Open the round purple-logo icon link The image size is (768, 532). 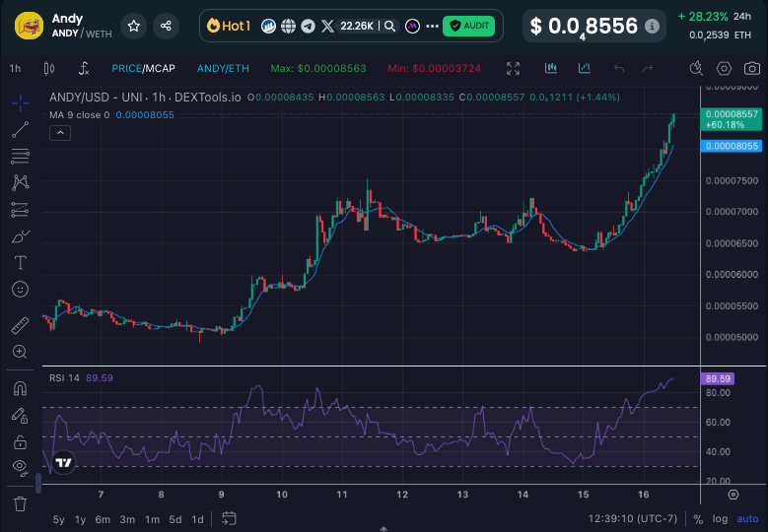(x=412, y=26)
